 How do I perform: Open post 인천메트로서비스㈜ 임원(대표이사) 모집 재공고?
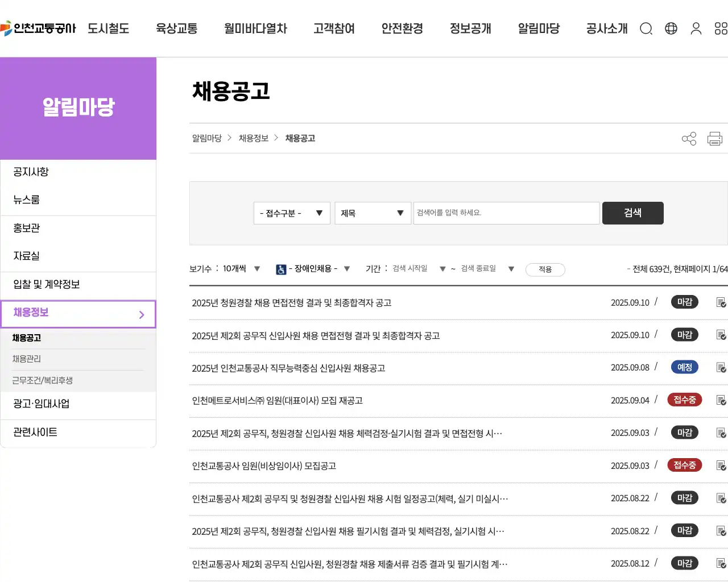pos(278,401)
